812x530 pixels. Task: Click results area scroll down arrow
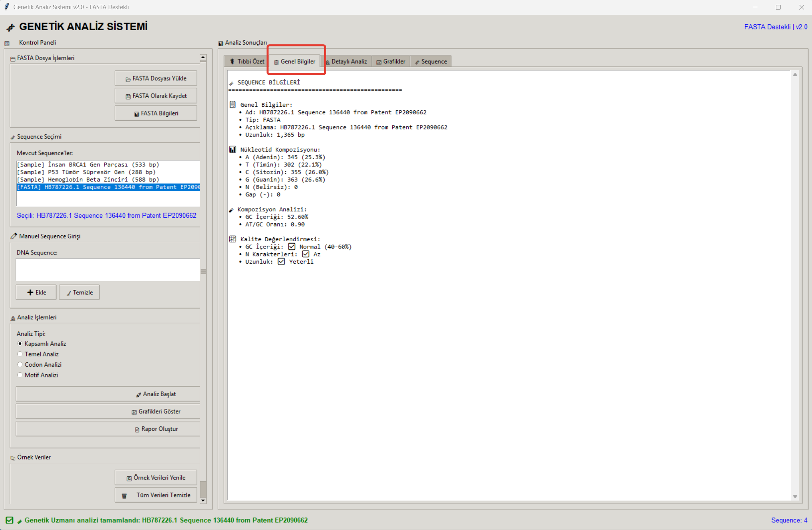click(x=795, y=496)
